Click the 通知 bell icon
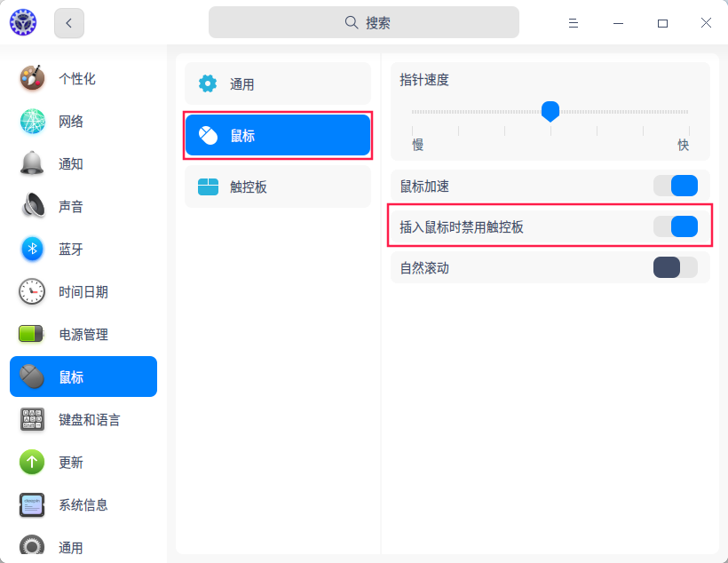Viewport: 728px width, 563px height. [x=32, y=163]
